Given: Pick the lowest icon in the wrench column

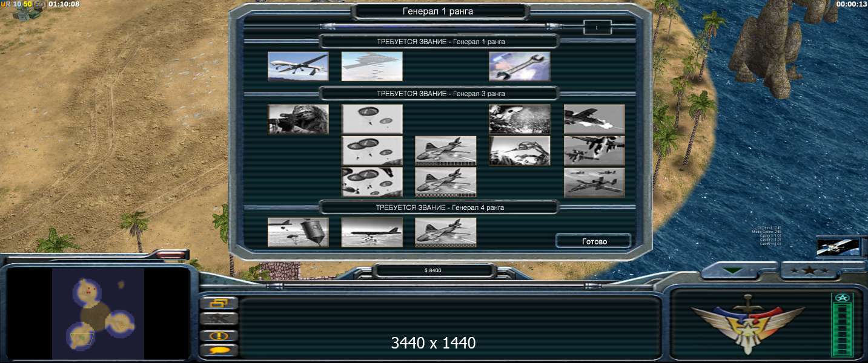Looking at the screenshot, I should [x=520, y=151].
